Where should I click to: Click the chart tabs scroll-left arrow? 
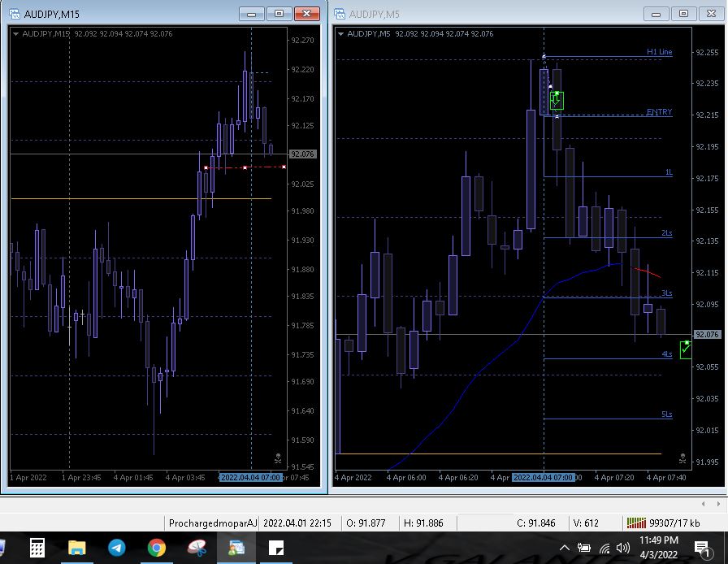pos(704,504)
